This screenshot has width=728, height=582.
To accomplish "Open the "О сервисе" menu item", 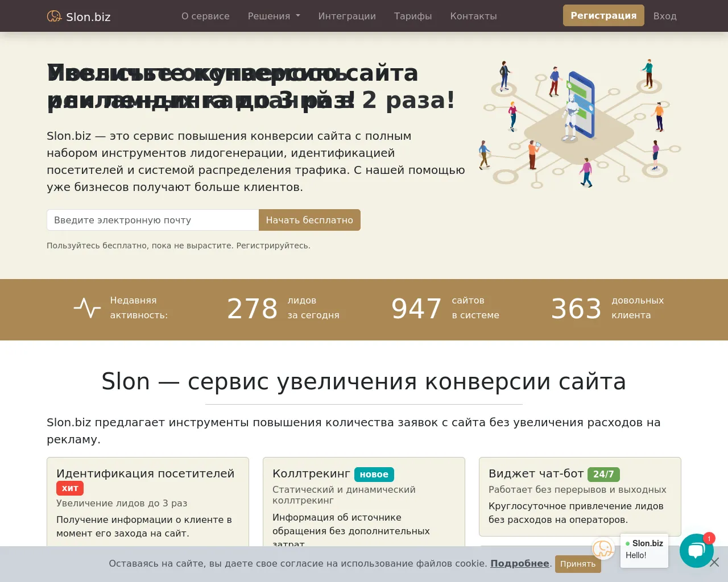I will tap(205, 16).
